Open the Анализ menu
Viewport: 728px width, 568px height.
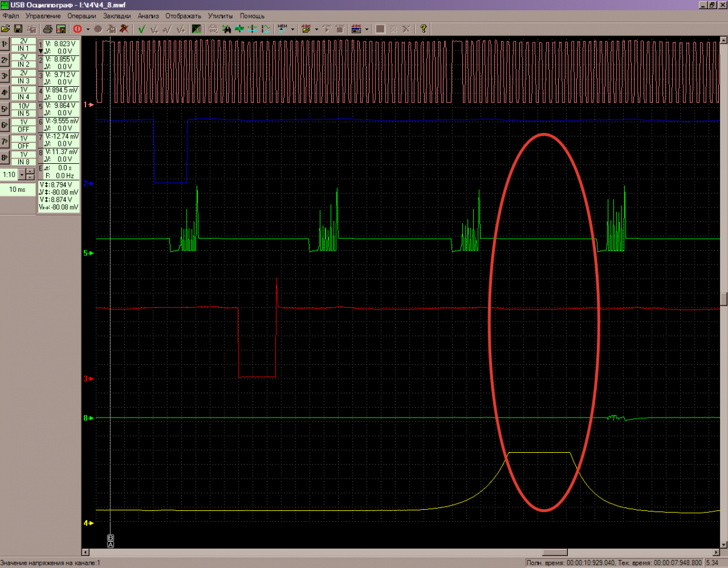148,15
